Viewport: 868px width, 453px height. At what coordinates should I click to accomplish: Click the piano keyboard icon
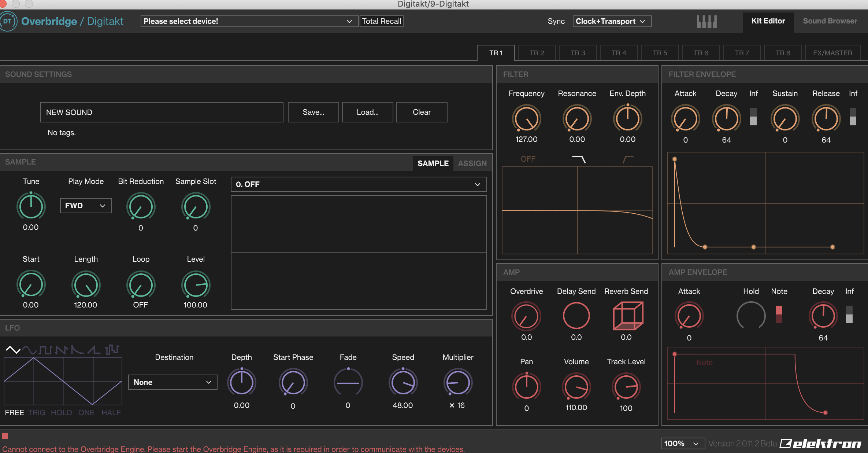point(706,21)
